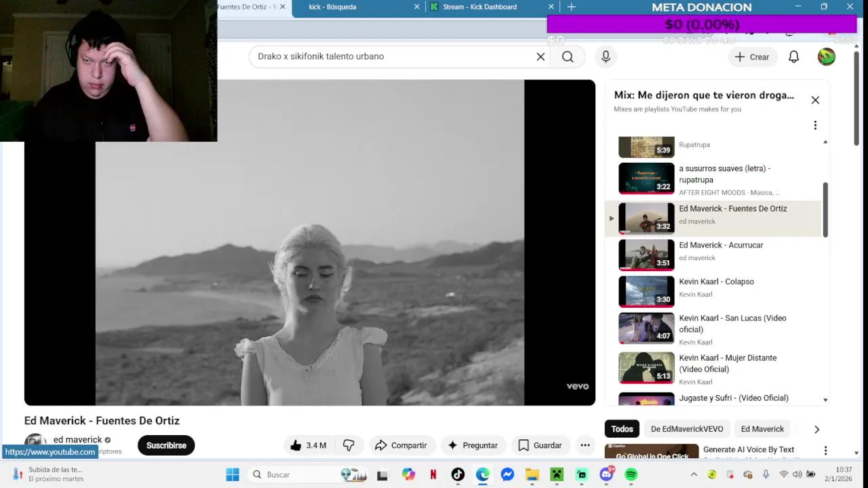868x488 pixels.
Task: Click the Crear button
Action: click(751, 57)
